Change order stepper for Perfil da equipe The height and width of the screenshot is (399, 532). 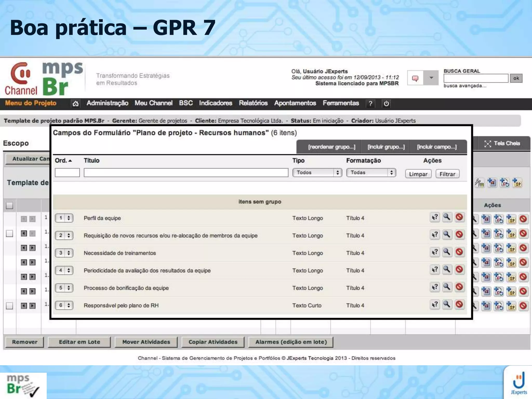64,218
